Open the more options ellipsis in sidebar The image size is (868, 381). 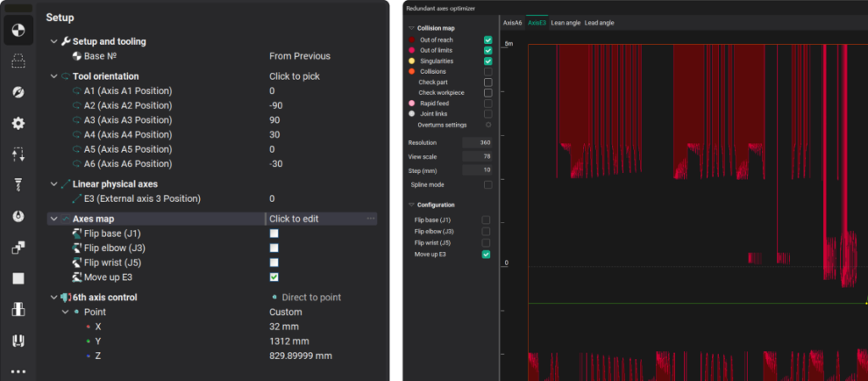click(17, 371)
